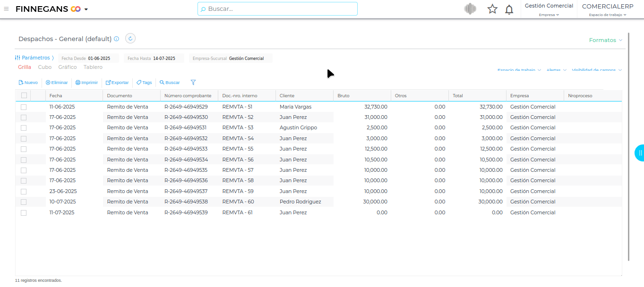Click the filter funnel icon
Image resolution: width=644 pixels, height=287 pixels.
click(193, 82)
